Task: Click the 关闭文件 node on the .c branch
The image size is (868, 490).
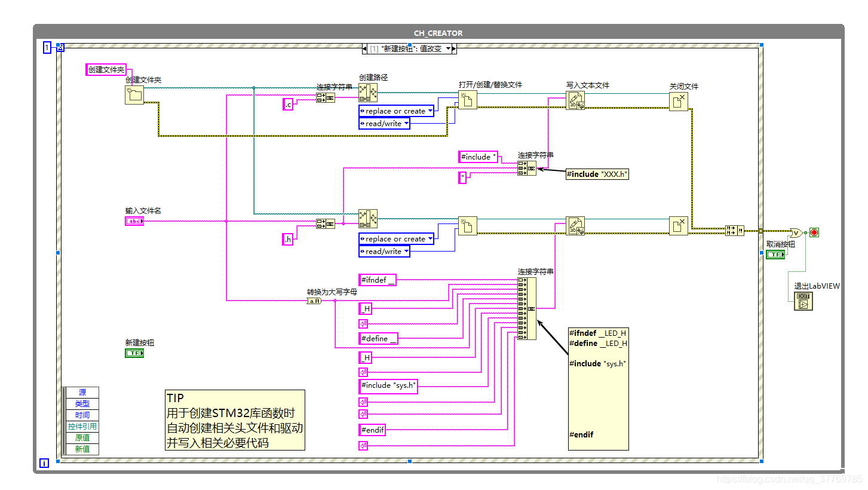Action: point(679,101)
